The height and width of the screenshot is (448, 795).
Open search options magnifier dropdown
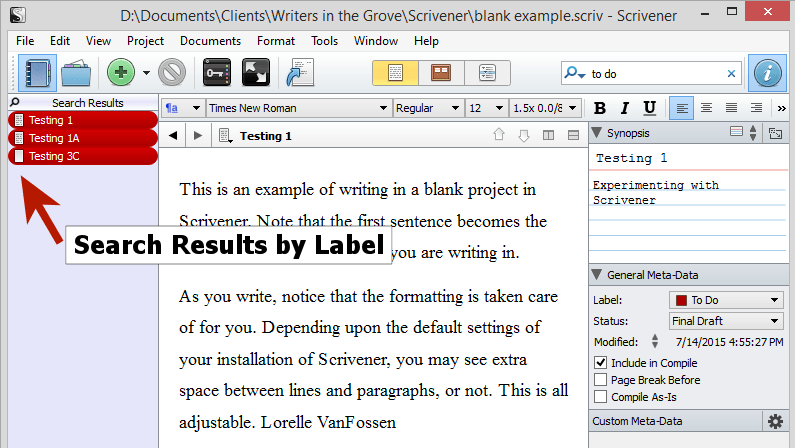click(x=574, y=73)
